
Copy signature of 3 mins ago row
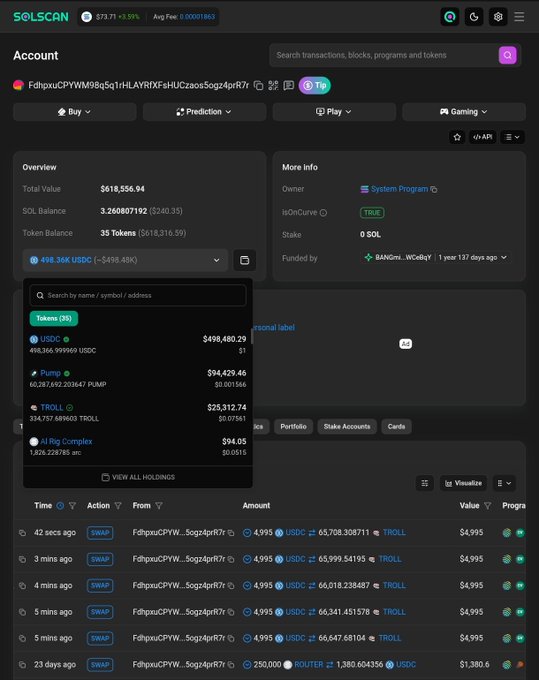22,559
